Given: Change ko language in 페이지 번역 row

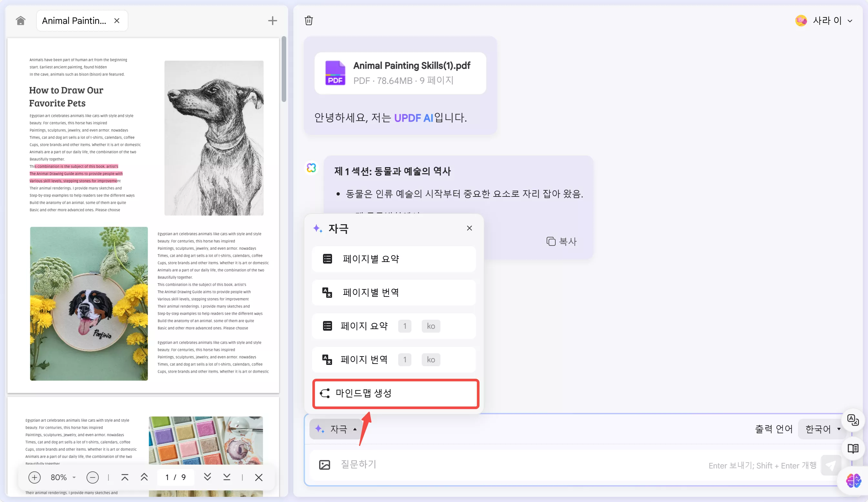Looking at the screenshot, I should tap(431, 360).
